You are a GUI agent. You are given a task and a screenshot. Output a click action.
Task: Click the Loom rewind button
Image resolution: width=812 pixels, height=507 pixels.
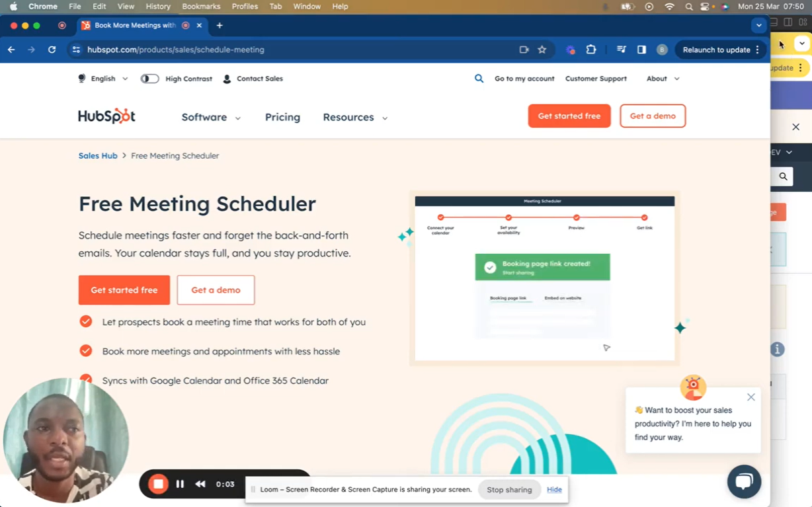coord(200,485)
